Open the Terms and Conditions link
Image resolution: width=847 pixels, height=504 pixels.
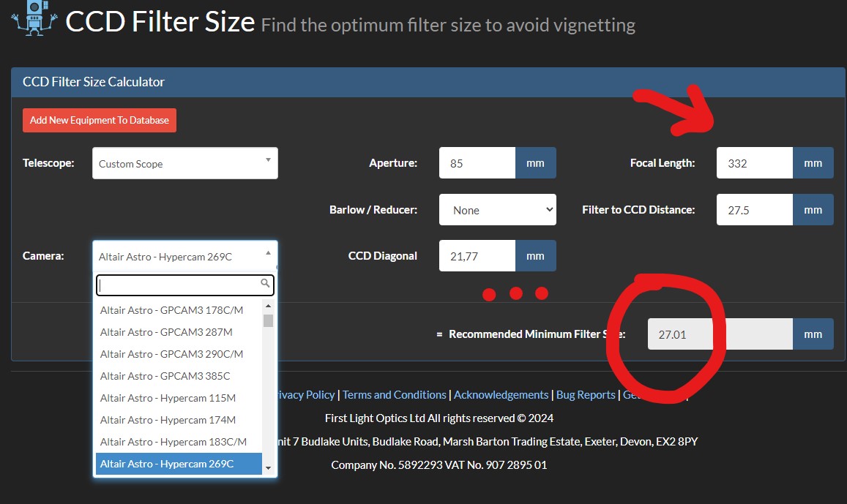click(x=395, y=395)
